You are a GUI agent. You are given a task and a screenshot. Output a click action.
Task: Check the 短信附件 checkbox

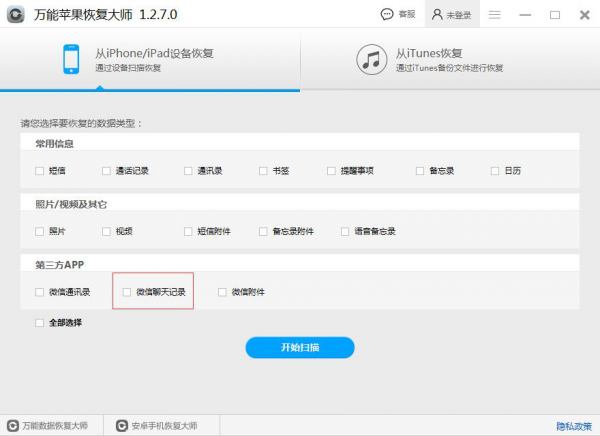[188, 231]
